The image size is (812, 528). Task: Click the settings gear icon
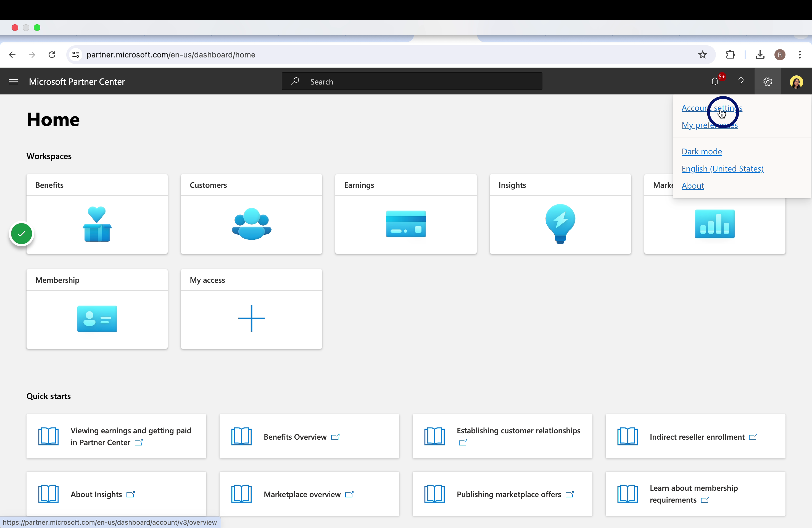768,81
